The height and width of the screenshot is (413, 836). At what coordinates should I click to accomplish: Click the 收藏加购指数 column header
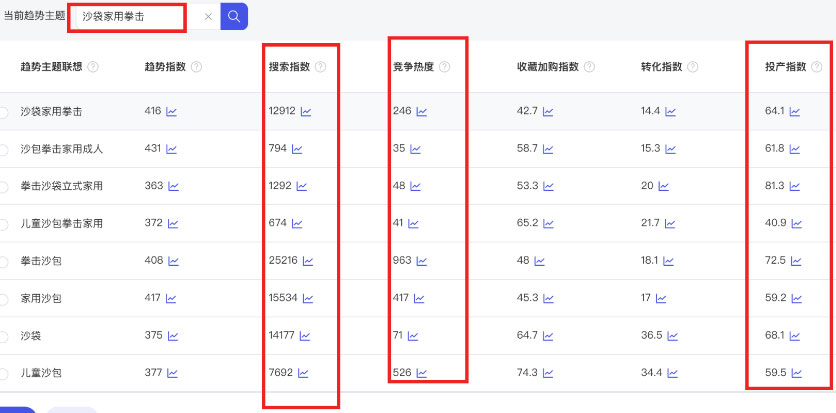548,67
